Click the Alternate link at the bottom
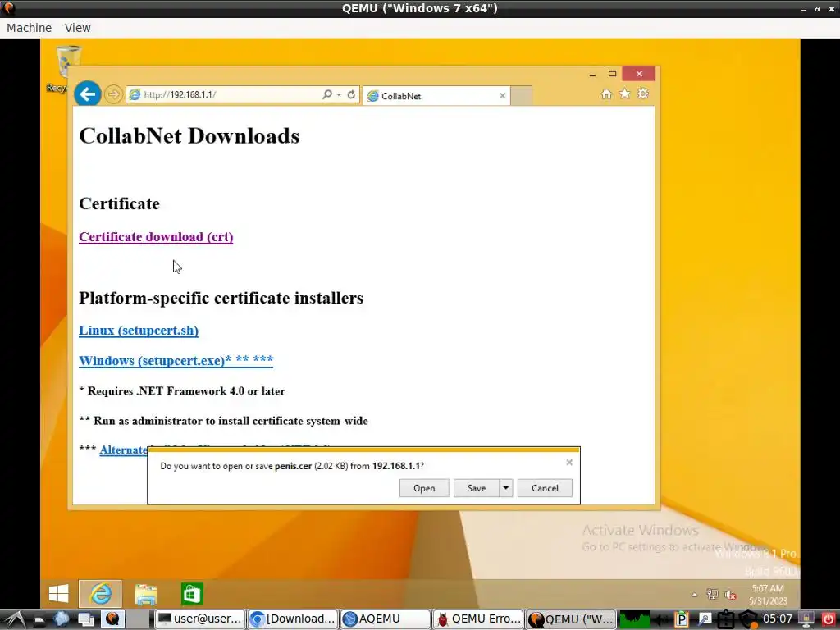The image size is (840, 630). (x=123, y=450)
